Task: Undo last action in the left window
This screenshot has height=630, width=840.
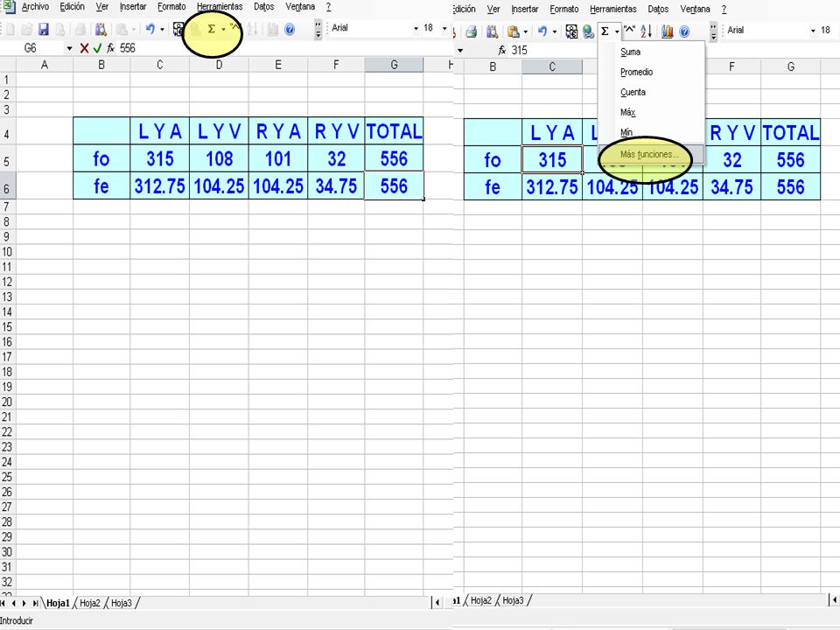Action: coord(150,30)
